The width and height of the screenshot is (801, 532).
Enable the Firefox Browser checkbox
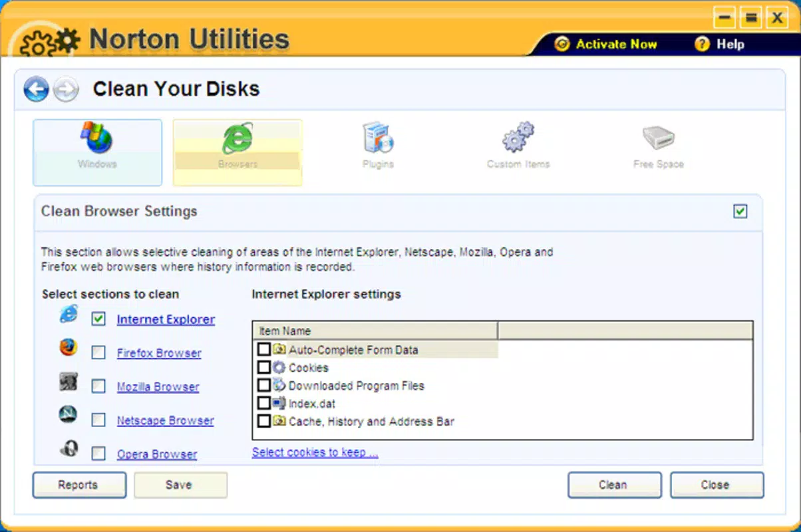pyautogui.click(x=98, y=352)
